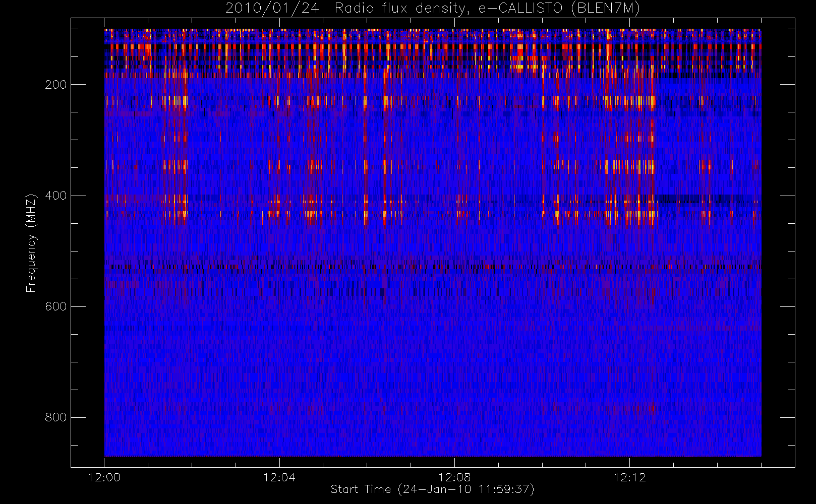Click the 'Frequency (MHZ)' y-axis title
Screen dimensions: 816x504
click(31, 243)
